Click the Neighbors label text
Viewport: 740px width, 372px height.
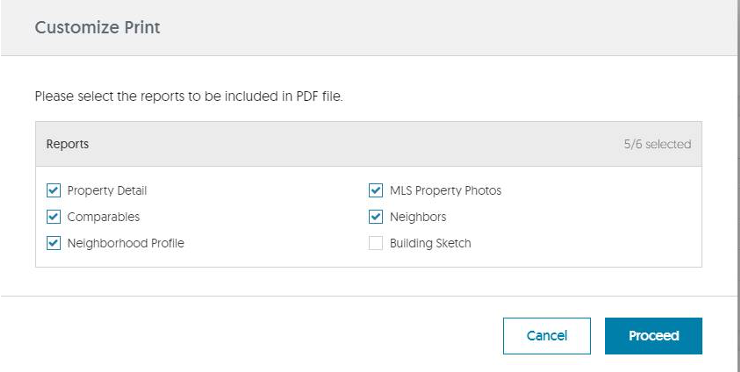[x=418, y=217]
